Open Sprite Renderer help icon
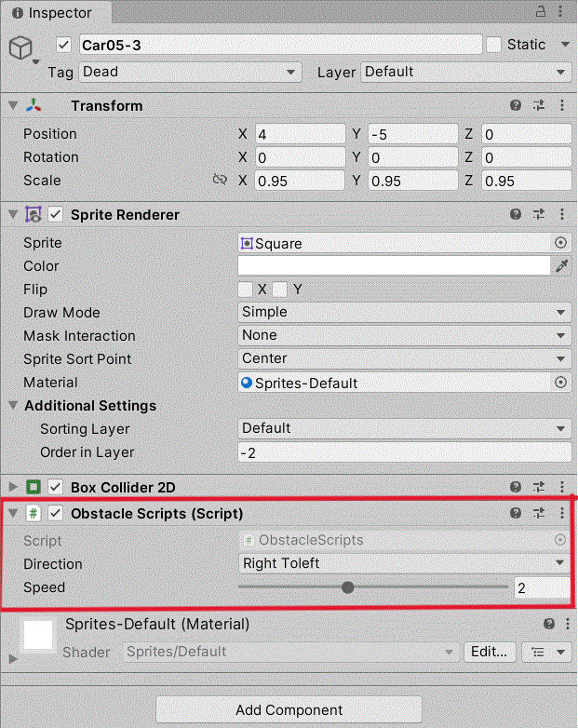Screen dimensions: 578x728 pyautogui.click(x=516, y=214)
